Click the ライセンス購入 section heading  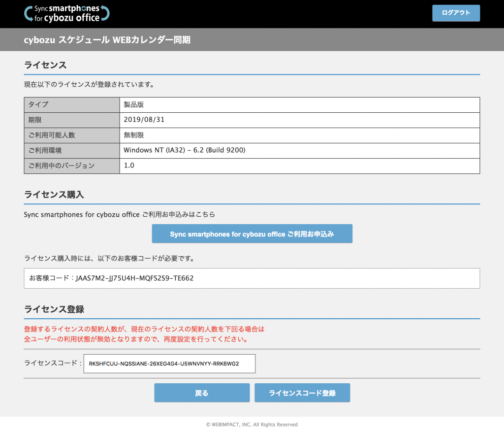click(x=54, y=195)
